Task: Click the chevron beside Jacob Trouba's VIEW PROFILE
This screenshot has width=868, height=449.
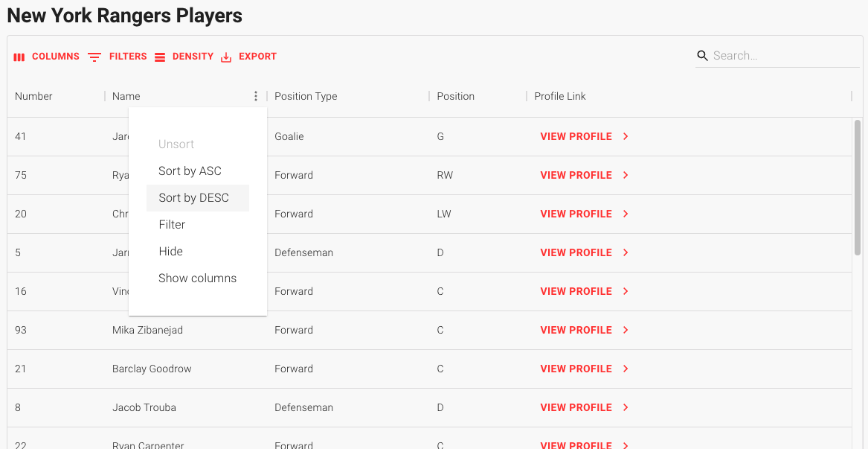Action: [625, 407]
